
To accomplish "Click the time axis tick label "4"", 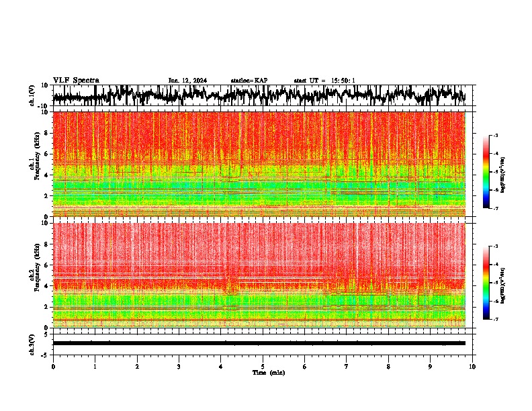I will click(x=220, y=367).
